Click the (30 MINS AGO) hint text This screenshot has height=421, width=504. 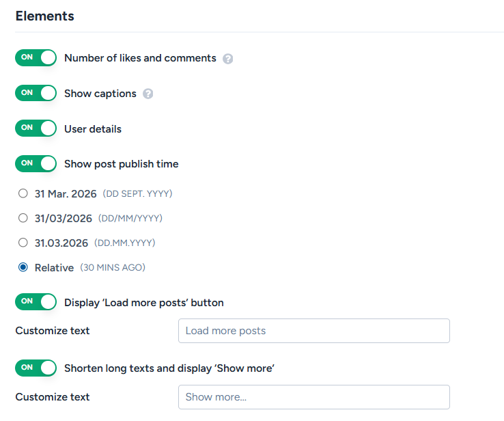coord(113,268)
